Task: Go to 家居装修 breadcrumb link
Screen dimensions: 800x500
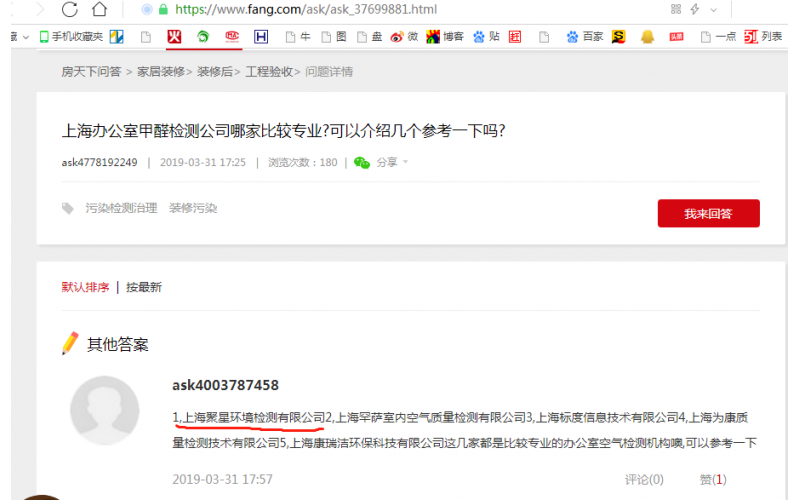Action: click(161, 72)
